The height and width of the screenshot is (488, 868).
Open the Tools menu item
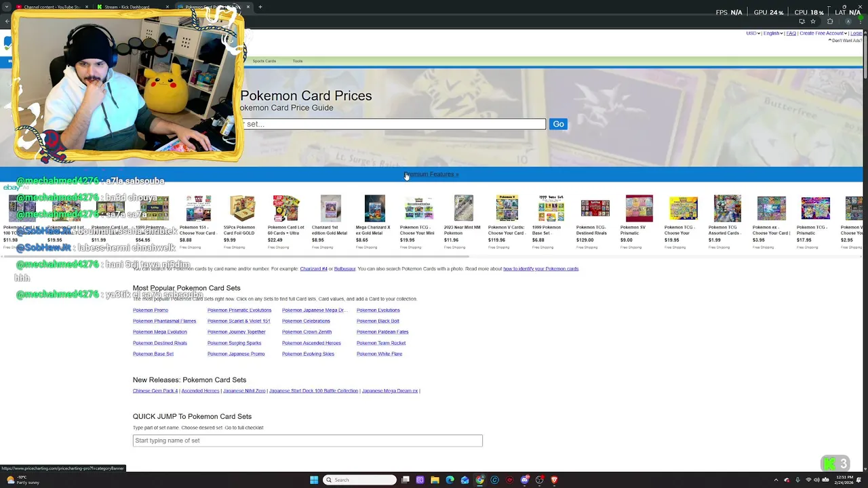pyautogui.click(x=298, y=61)
